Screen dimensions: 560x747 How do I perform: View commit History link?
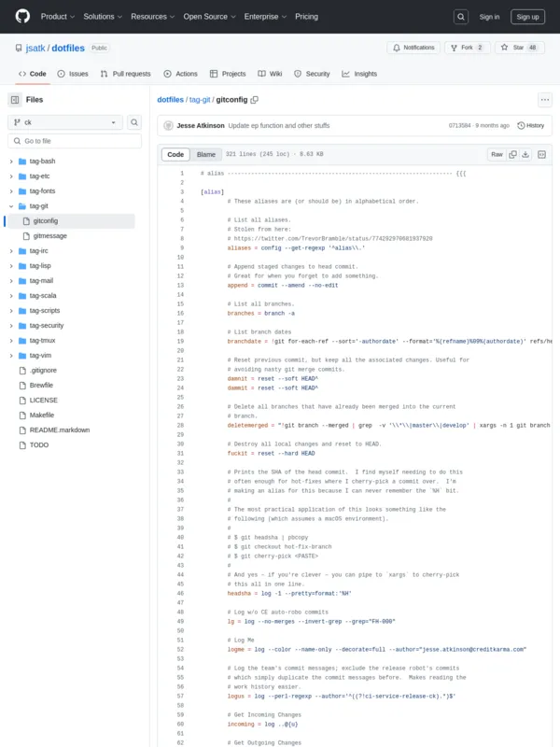tap(531, 125)
